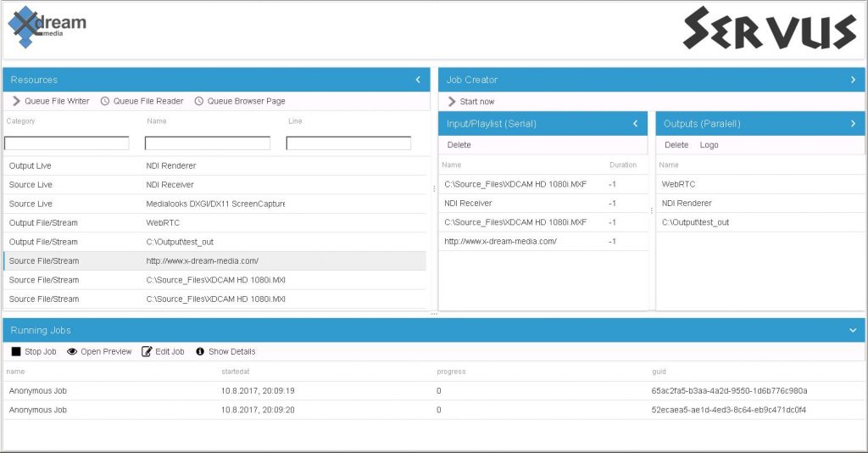This screenshot has height=453, width=868.
Task: Collapse the Input/Playlist (Serial) panel chevron
Action: tap(636, 124)
